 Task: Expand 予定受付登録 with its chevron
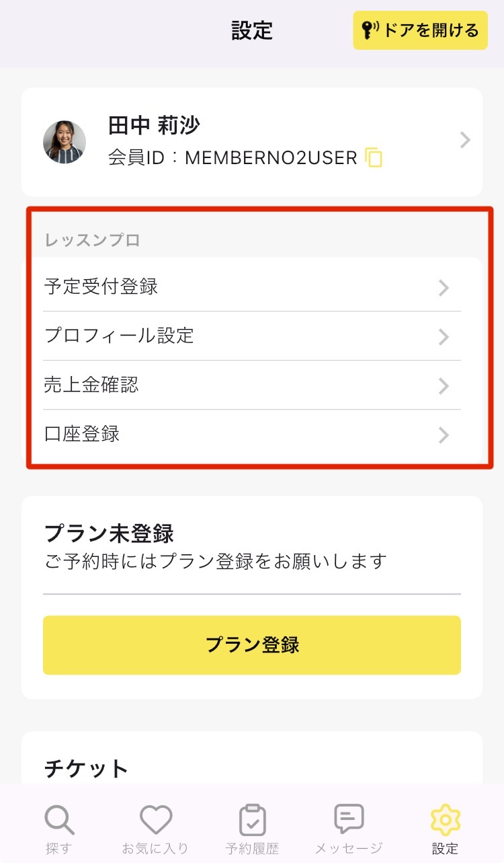pos(444,288)
